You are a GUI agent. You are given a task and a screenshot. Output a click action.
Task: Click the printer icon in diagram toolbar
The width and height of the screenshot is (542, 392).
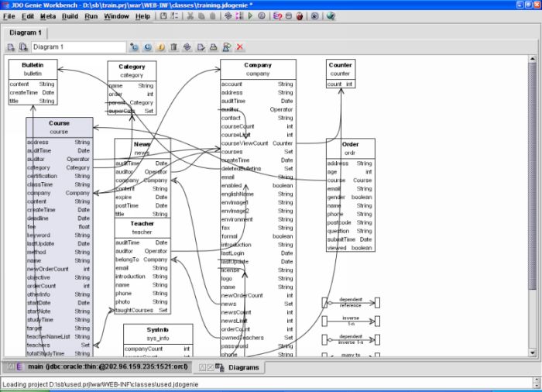tap(213, 47)
